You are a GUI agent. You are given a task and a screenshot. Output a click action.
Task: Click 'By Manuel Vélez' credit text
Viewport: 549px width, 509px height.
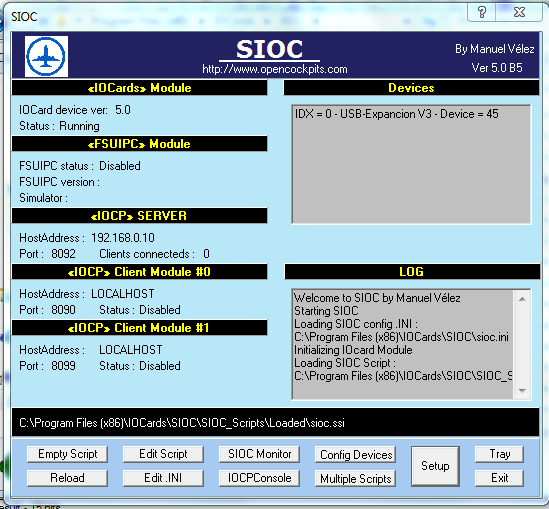495,49
